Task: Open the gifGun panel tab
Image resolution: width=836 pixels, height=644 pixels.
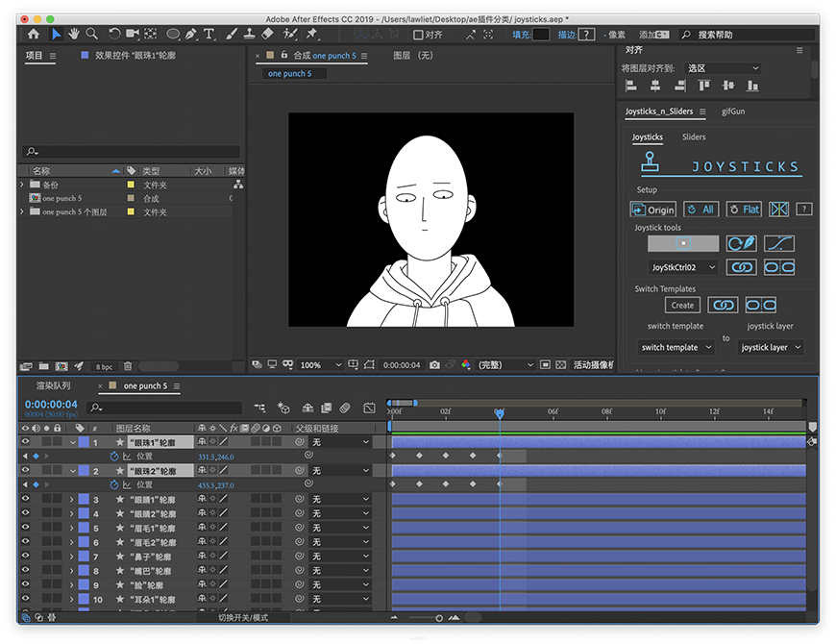Action: pos(732,111)
